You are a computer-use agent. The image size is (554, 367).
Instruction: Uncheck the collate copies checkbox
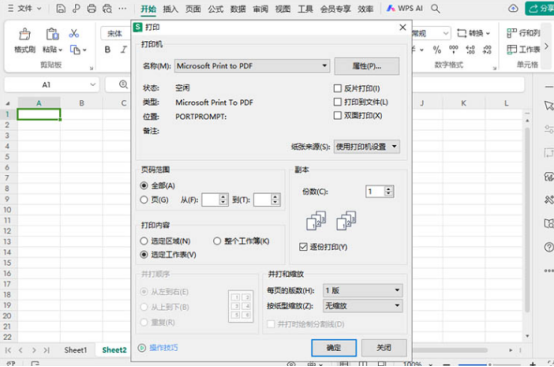303,247
